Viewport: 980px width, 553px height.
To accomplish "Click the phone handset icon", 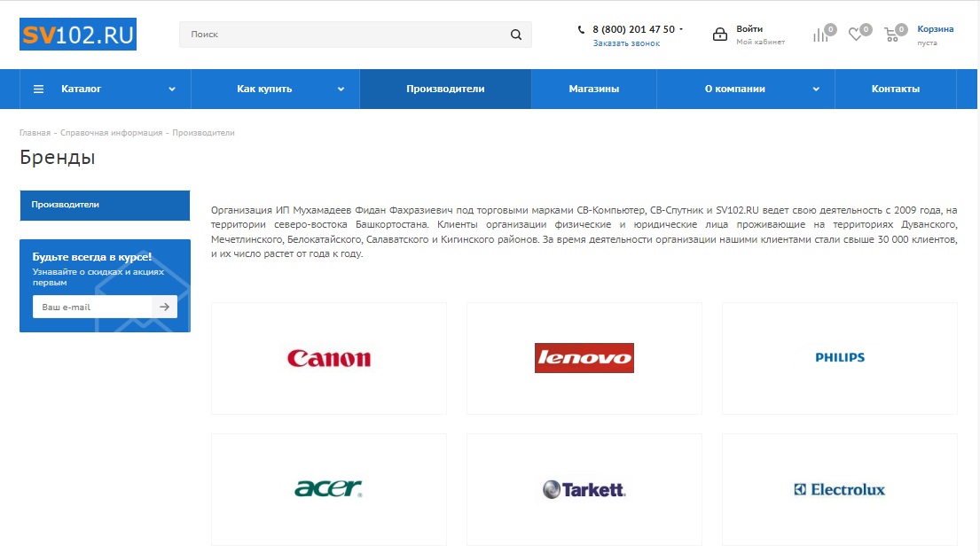I will (x=581, y=29).
